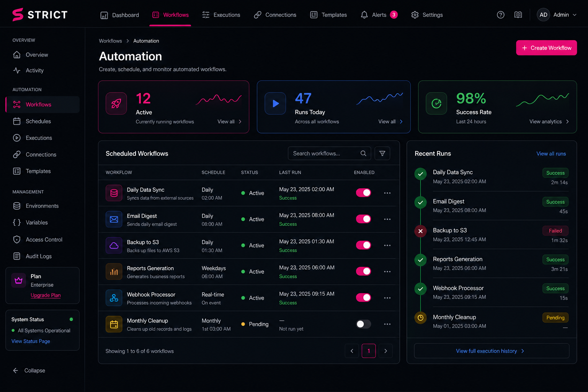Disable the Email Digest workflow toggle
Image resolution: width=588 pixels, height=392 pixels.
(x=363, y=219)
